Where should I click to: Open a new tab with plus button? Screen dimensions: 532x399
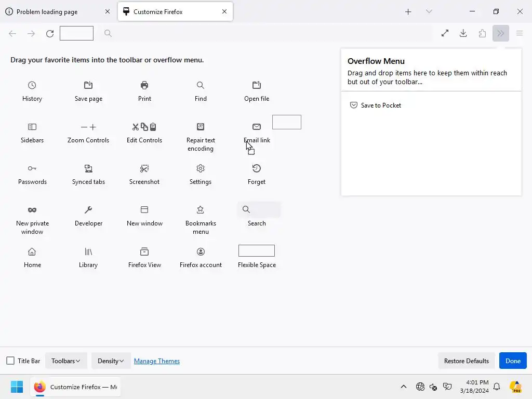pyautogui.click(x=408, y=12)
